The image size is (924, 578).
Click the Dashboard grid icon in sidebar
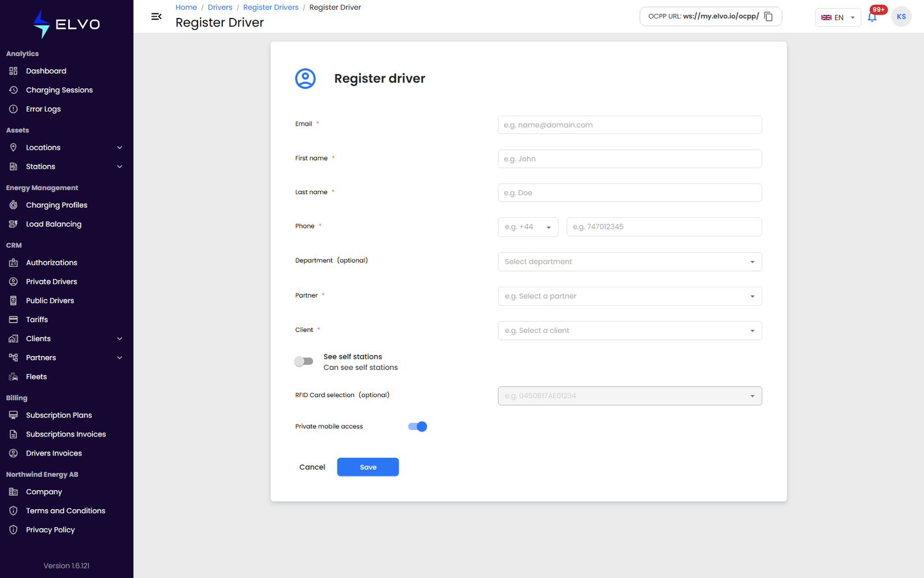(x=13, y=71)
